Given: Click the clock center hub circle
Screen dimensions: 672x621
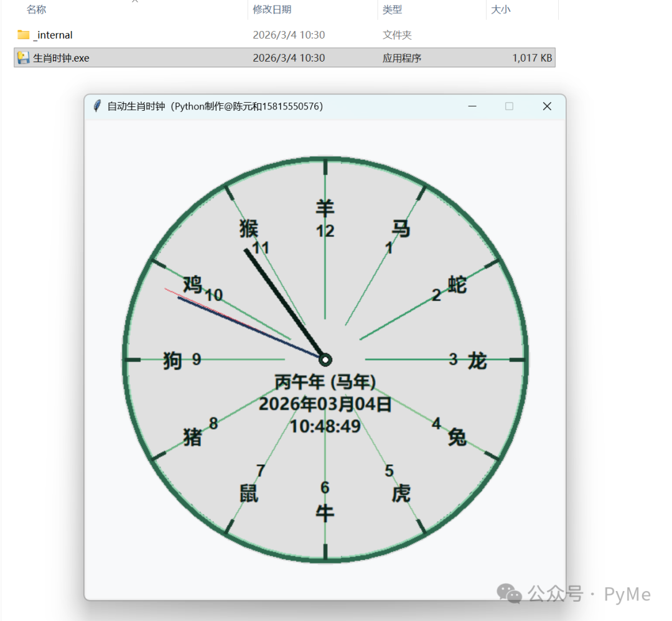Looking at the screenshot, I should [x=325, y=360].
